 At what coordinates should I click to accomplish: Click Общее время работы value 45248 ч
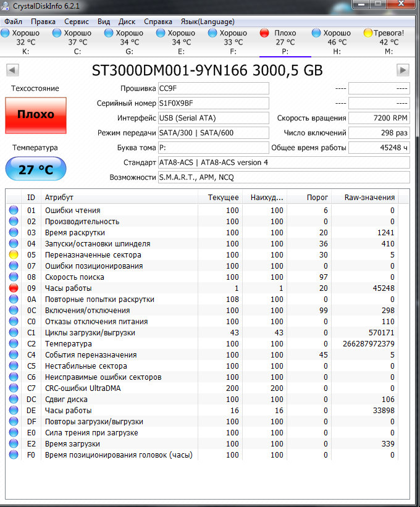379,148
